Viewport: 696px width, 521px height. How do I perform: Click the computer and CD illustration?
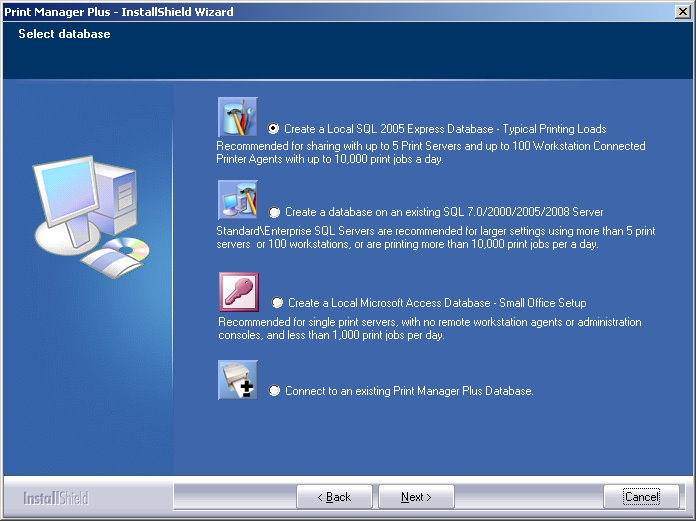[x=91, y=217]
